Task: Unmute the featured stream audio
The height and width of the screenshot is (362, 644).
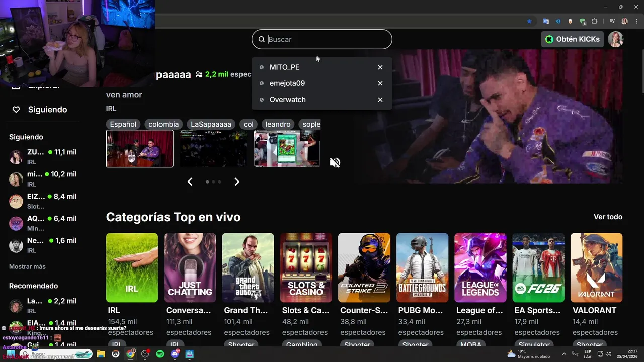Action: pyautogui.click(x=335, y=162)
